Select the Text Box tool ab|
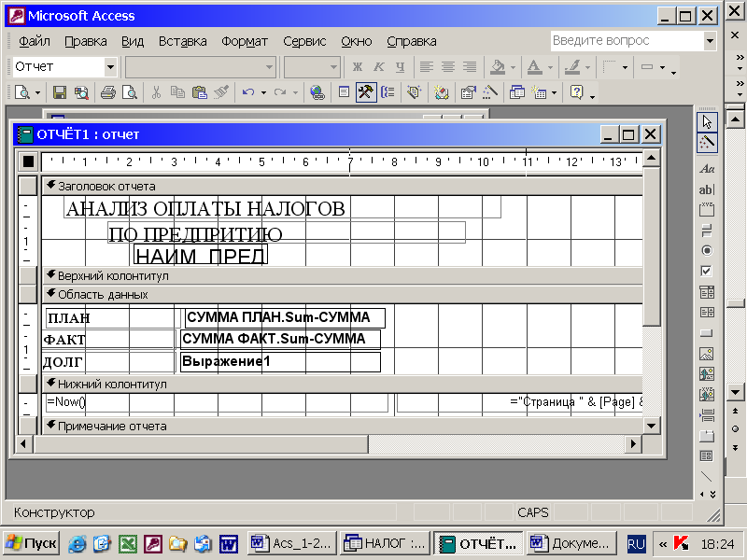747x560 pixels. point(707,189)
